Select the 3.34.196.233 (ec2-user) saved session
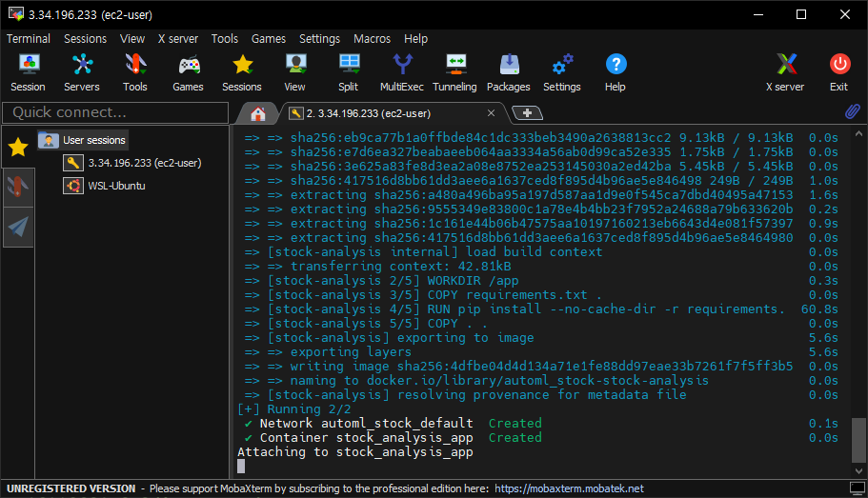This screenshot has width=868, height=498. point(132,163)
